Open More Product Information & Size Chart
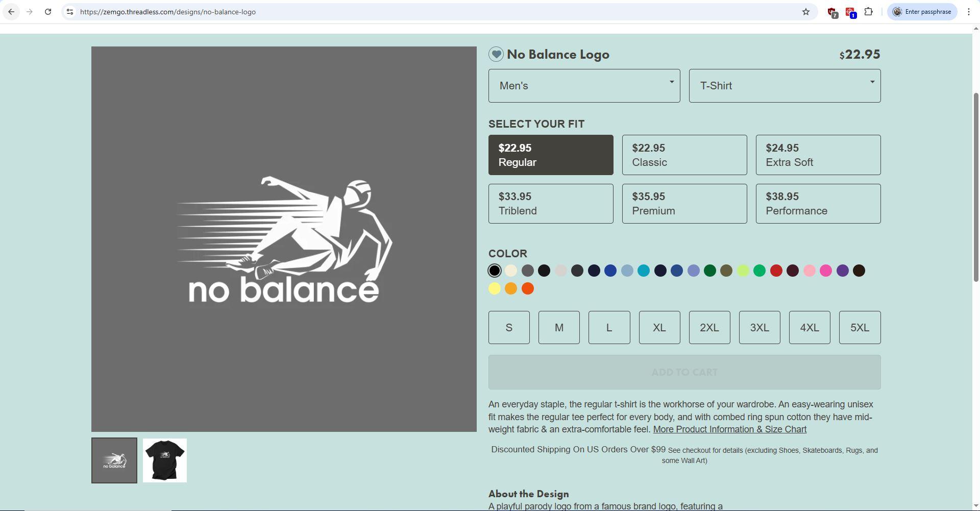Screen dimensions: 980x511 (730, 430)
